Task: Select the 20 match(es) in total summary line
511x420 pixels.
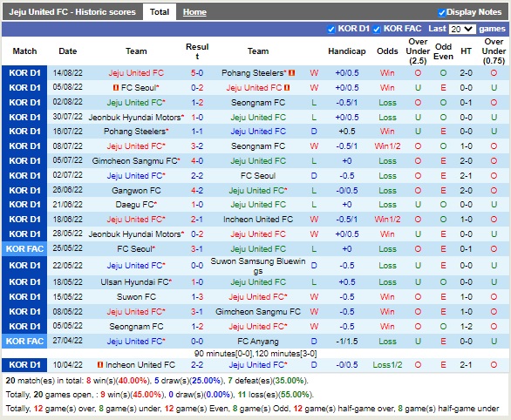Action: click(157, 381)
